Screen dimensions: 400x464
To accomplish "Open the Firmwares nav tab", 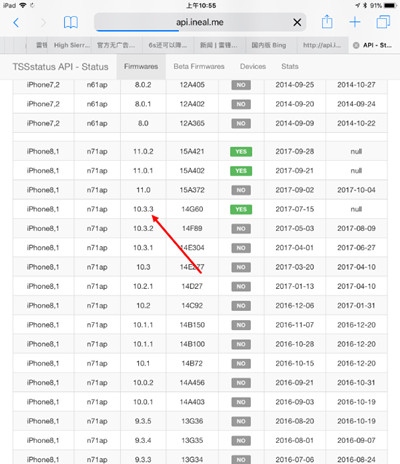I will coord(141,66).
